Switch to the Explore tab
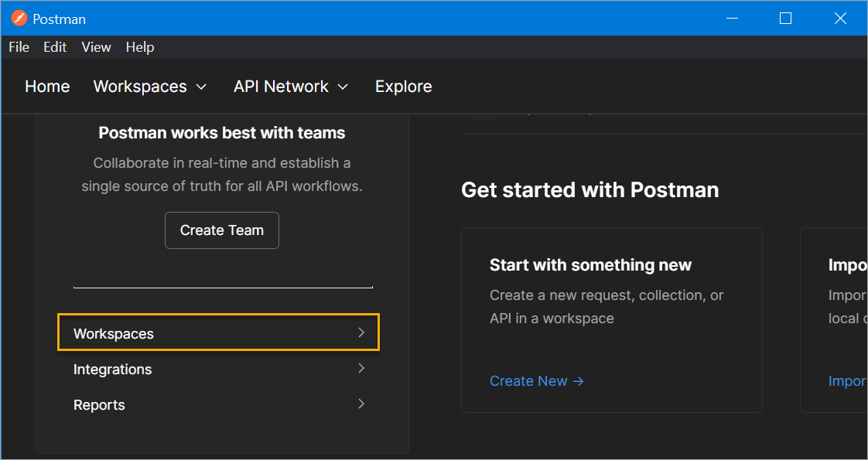The width and height of the screenshot is (868, 460). pyautogui.click(x=404, y=87)
